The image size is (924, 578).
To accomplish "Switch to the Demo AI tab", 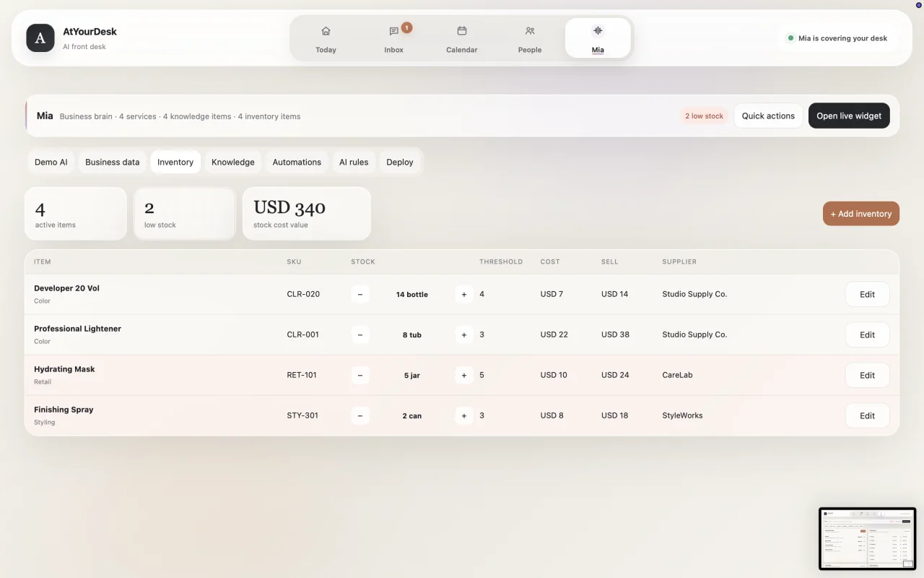I will click(x=51, y=162).
